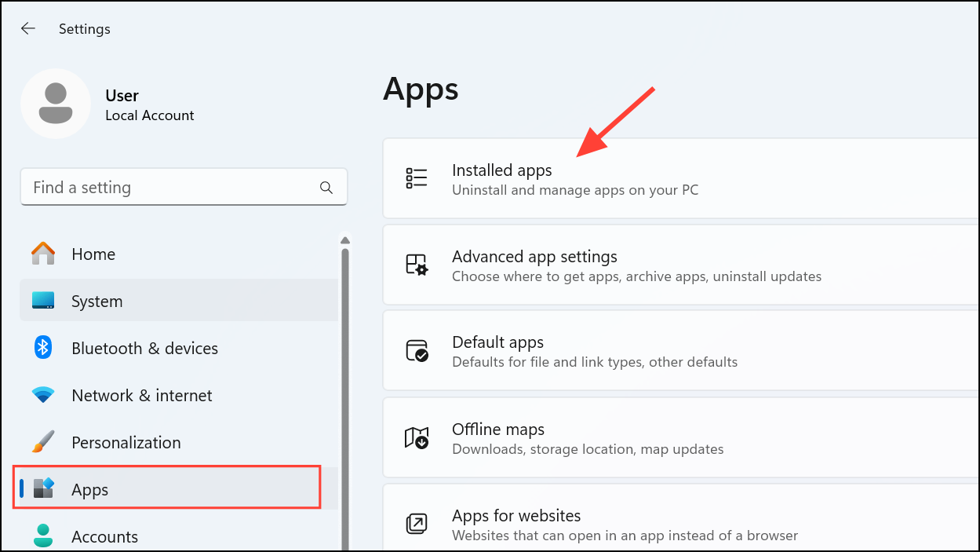The height and width of the screenshot is (552, 980).
Task: Click the Apps for websites icon
Action: coord(417,524)
